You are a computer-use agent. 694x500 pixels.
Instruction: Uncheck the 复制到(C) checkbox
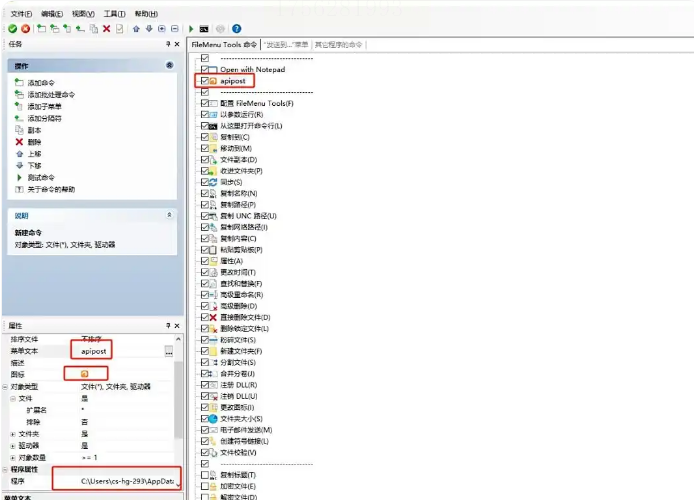pyautogui.click(x=204, y=137)
